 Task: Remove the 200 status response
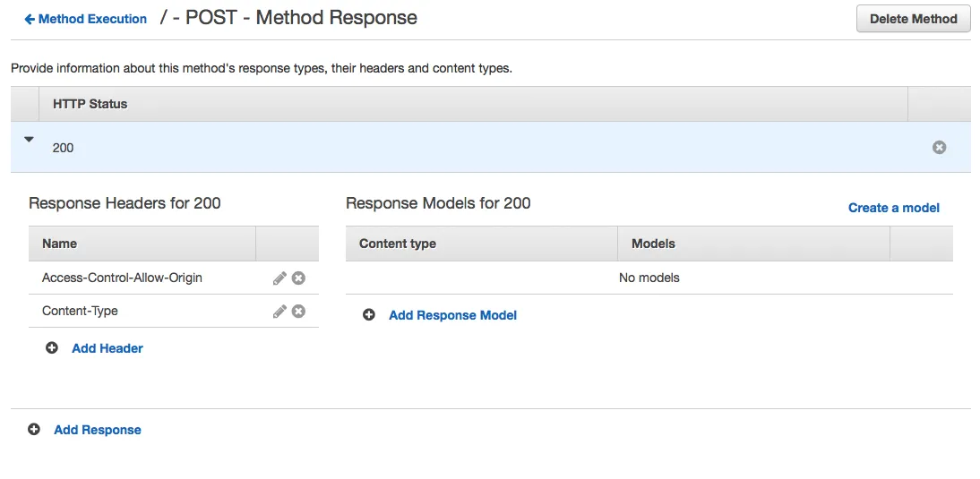tap(939, 148)
